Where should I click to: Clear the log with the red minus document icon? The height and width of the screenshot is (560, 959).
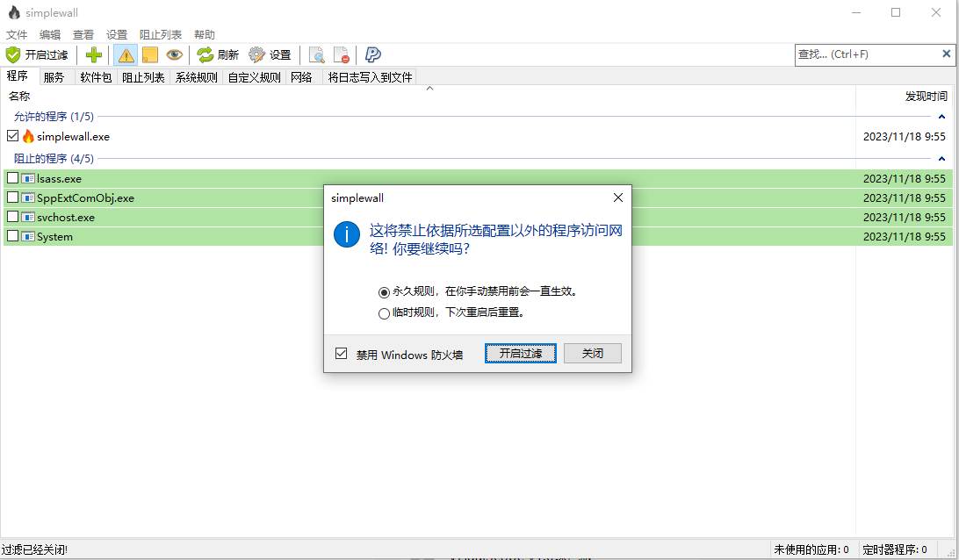click(x=341, y=54)
